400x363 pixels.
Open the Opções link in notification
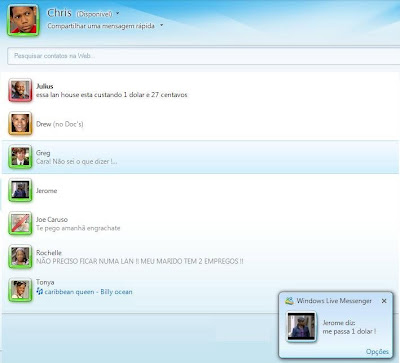[x=377, y=351]
